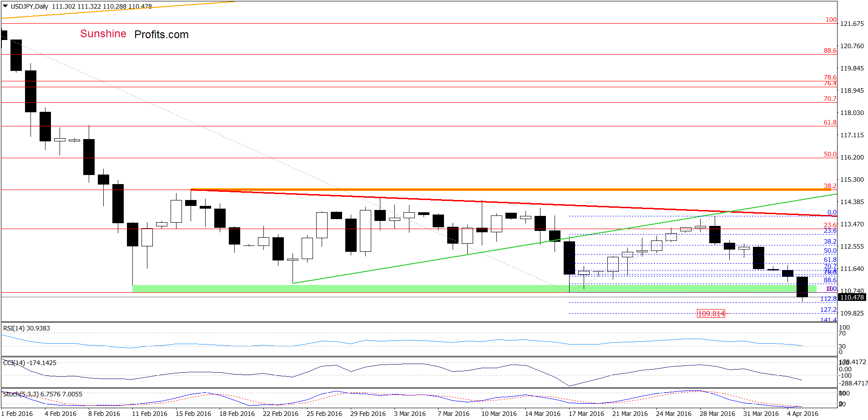Click the 18 Feb 2016 date label

click(x=237, y=414)
